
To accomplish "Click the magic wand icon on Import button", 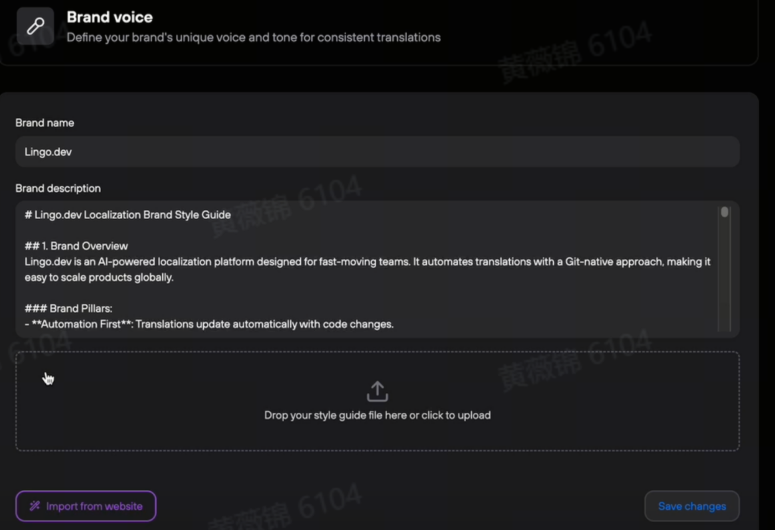I will (x=35, y=506).
